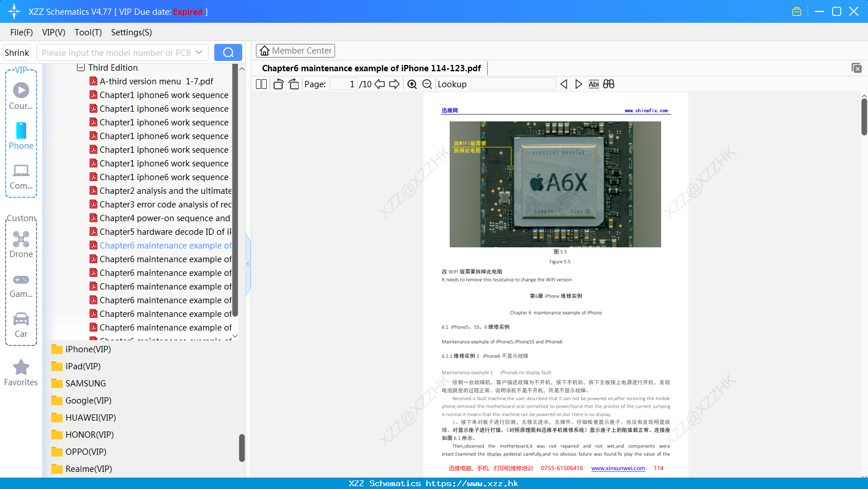Viewport: 868px width, 489px height.
Task: Jump to the next lookup result
Action: click(x=578, y=84)
